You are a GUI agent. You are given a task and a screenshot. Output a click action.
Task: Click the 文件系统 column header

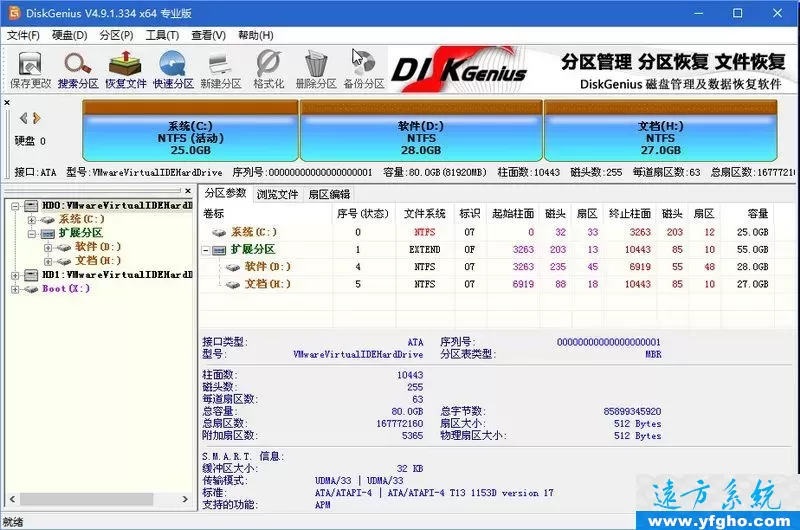point(424,214)
